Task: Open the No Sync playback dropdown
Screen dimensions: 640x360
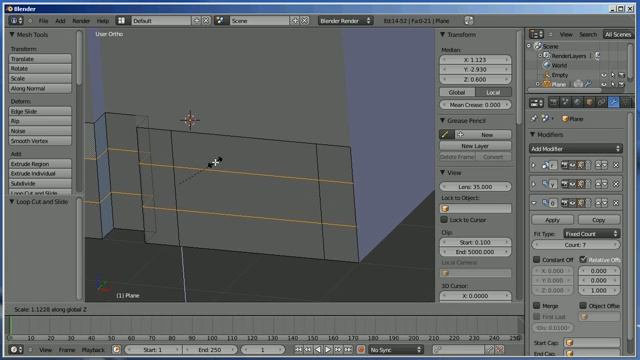Action: (396, 349)
